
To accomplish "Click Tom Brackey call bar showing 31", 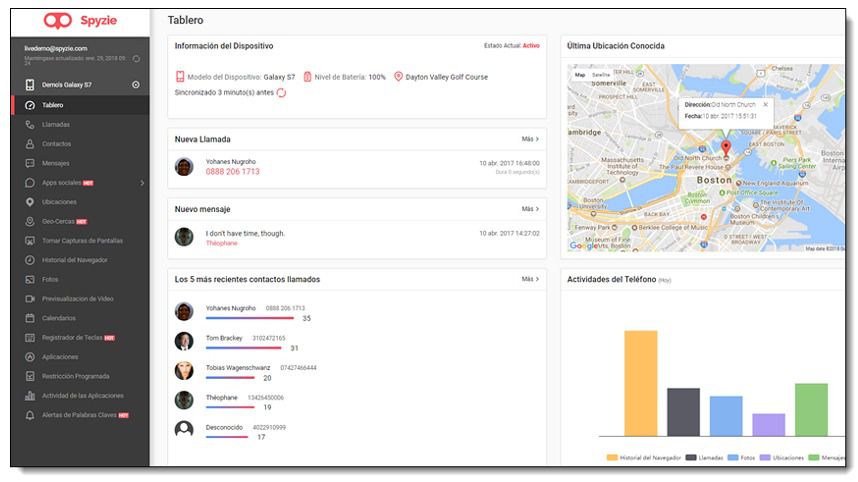I will [x=244, y=348].
